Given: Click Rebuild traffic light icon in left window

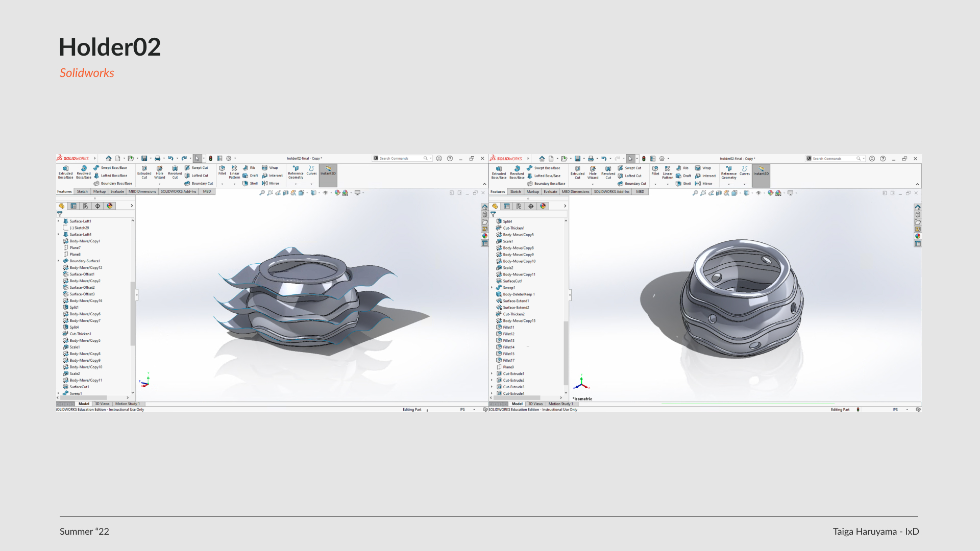Looking at the screenshot, I should (x=210, y=159).
